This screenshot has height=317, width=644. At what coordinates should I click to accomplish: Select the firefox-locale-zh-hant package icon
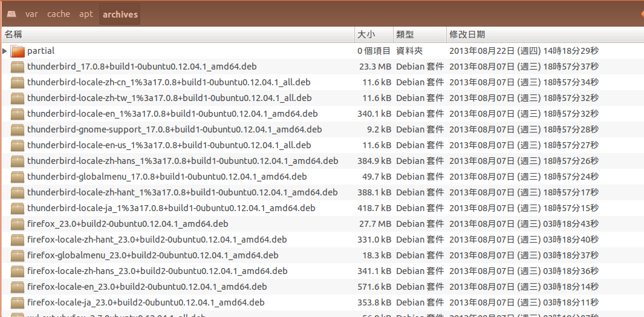18,240
